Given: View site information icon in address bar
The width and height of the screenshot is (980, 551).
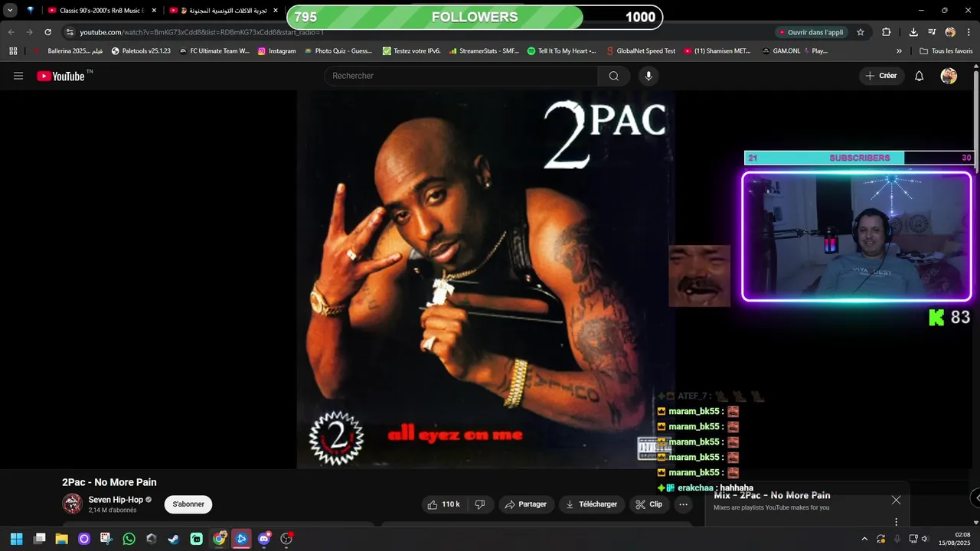Looking at the screenshot, I should point(70,32).
